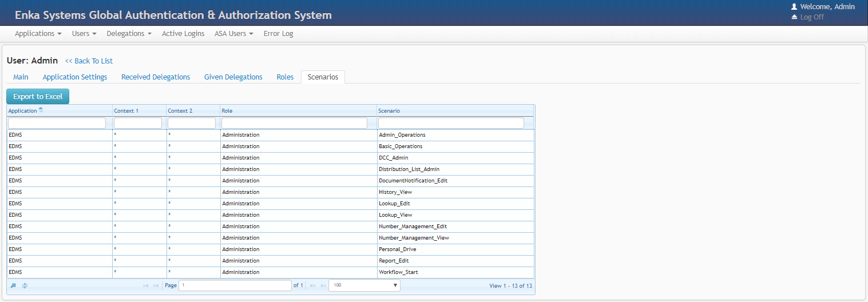Viewport: 868px width, 302px height.
Task: Focus the Scenario filter field
Action: 451,123
